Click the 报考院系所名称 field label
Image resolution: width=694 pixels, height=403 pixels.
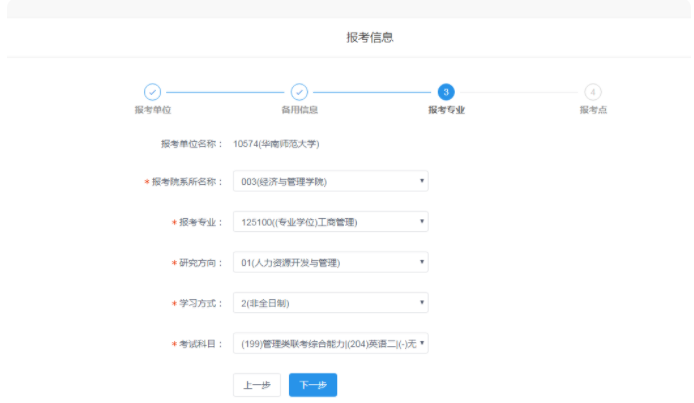click(x=187, y=182)
